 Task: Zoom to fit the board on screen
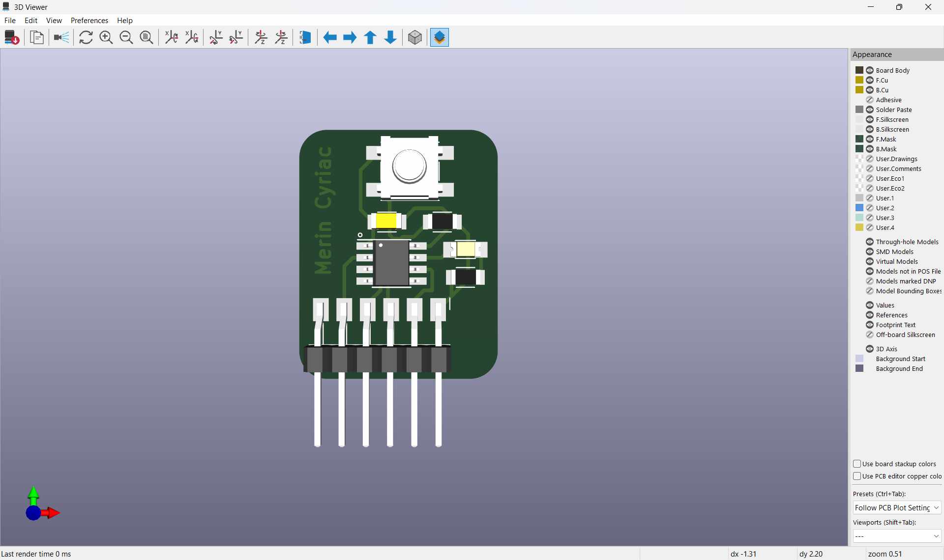(x=146, y=37)
